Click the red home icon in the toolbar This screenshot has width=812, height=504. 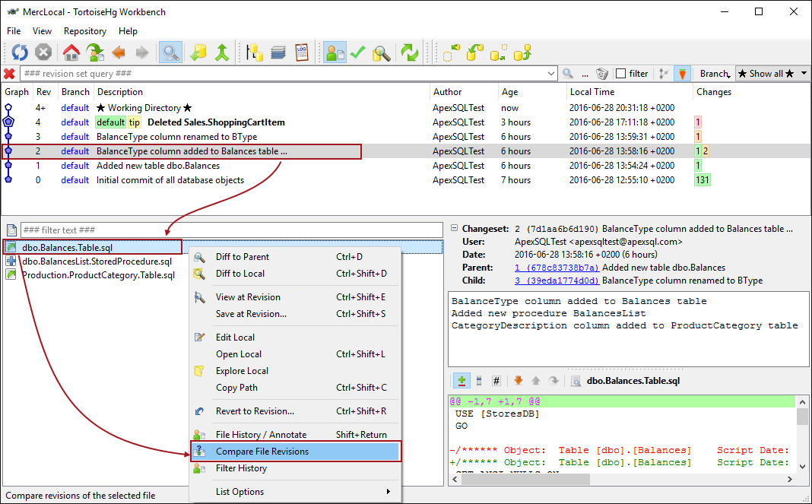click(71, 52)
